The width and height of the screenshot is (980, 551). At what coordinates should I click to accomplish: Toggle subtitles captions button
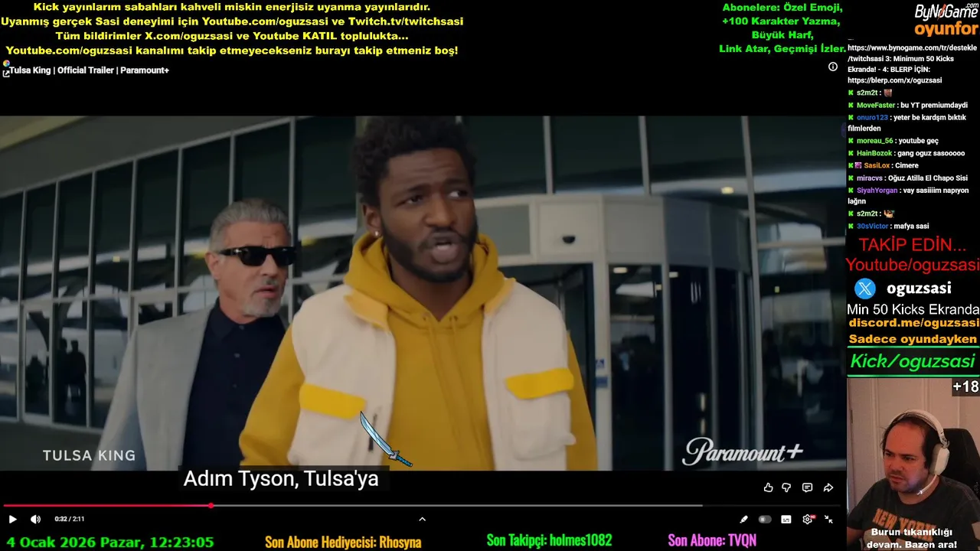[786, 520]
